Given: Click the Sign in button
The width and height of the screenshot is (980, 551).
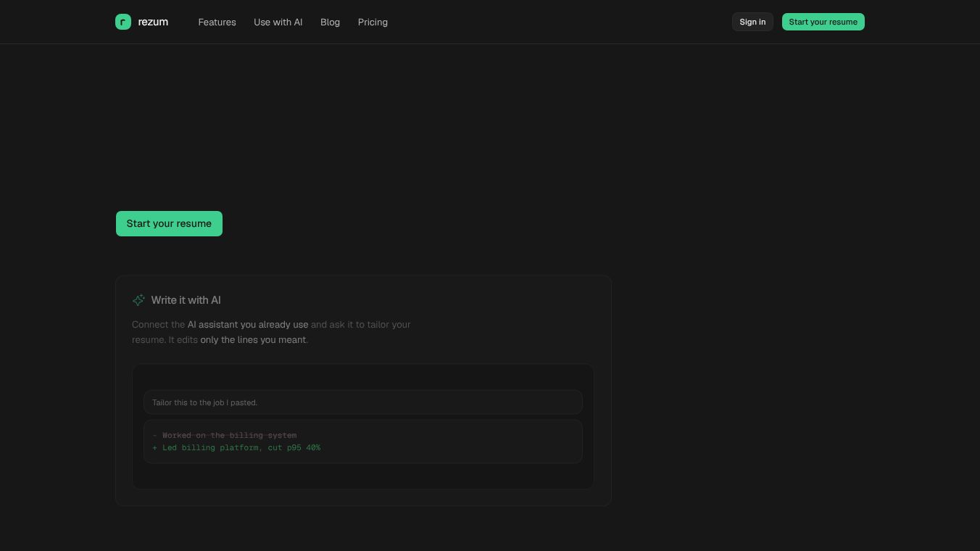Looking at the screenshot, I should 752,22.
